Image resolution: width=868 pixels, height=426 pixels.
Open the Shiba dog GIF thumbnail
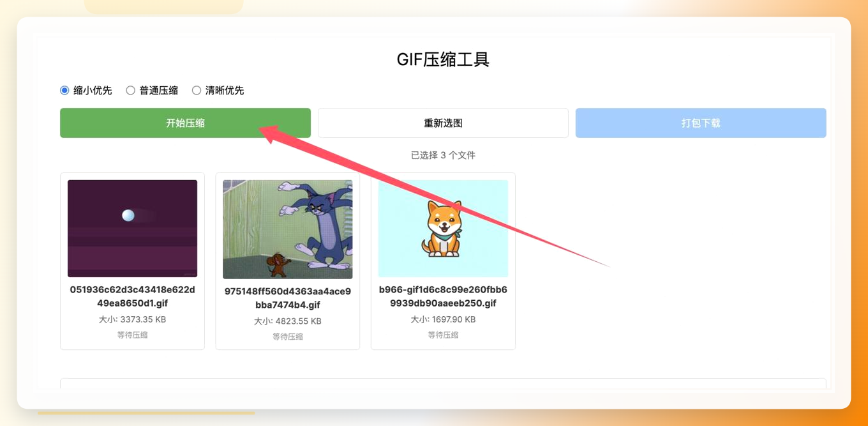443,229
